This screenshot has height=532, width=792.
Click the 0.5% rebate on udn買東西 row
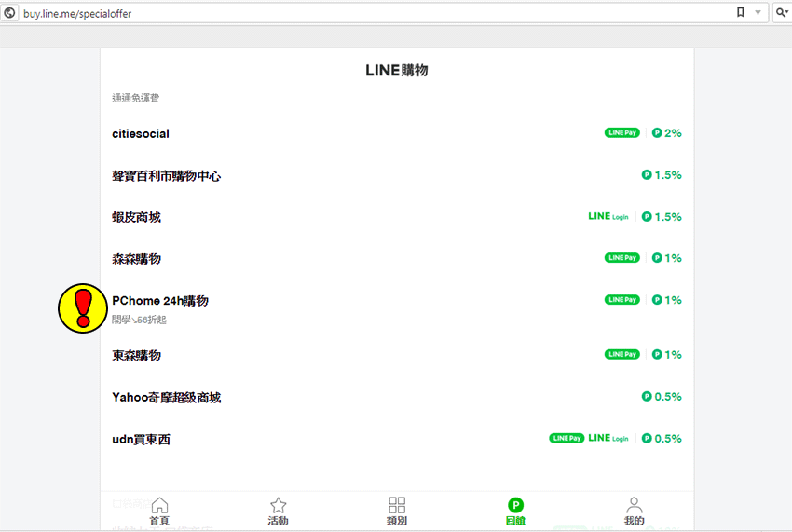[662, 439]
